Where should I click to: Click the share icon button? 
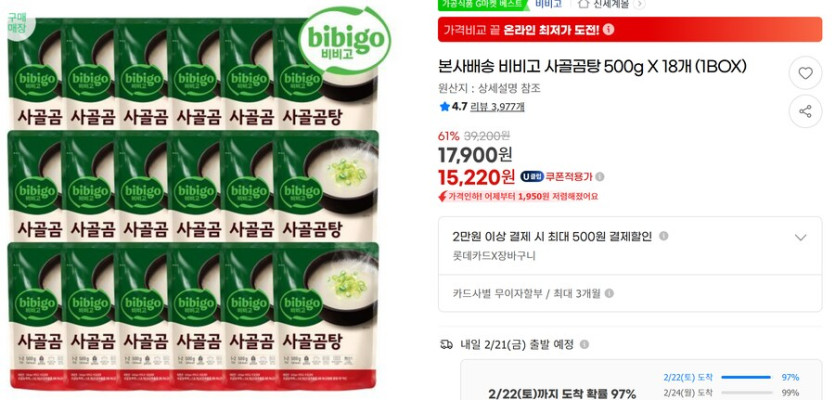tap(805, 111)
